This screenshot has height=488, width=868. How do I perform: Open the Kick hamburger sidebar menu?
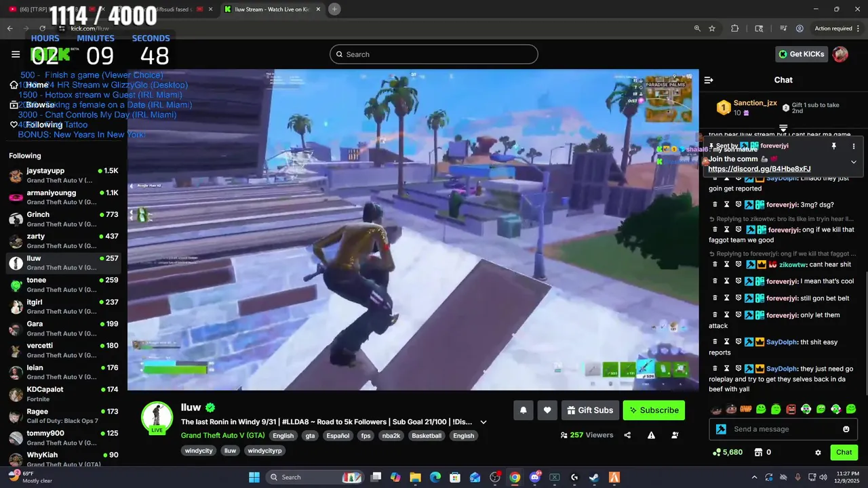coord(16,54)
